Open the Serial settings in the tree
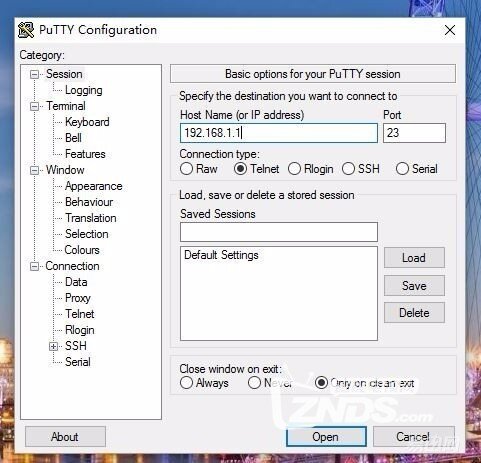Screen dimensions: 481x463 click(78, 362)
